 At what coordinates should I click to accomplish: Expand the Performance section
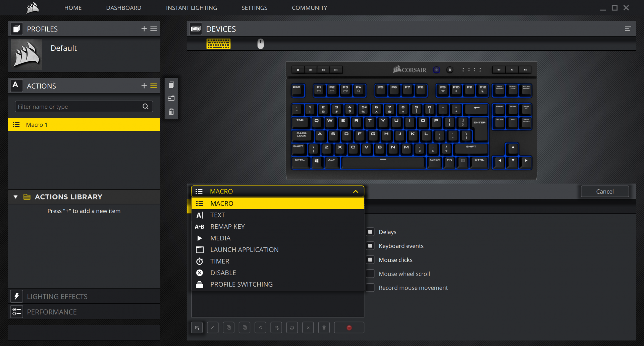coord(84,312)
